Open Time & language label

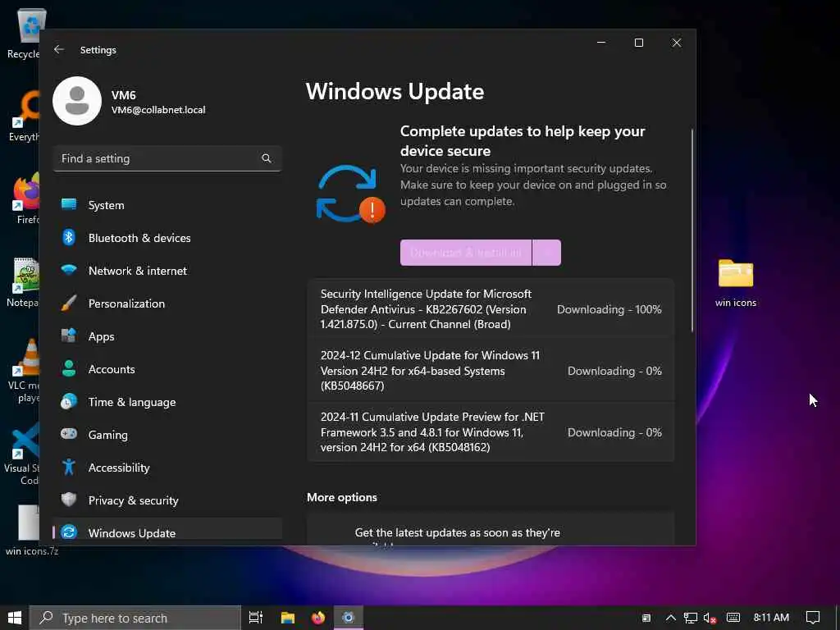(x=132, y=402)
